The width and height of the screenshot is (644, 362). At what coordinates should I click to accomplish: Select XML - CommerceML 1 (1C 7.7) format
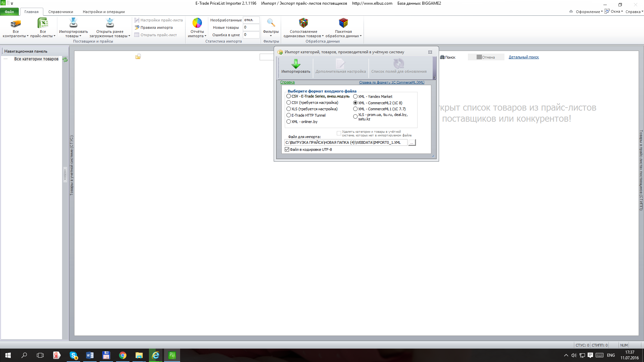pos(355,109)
